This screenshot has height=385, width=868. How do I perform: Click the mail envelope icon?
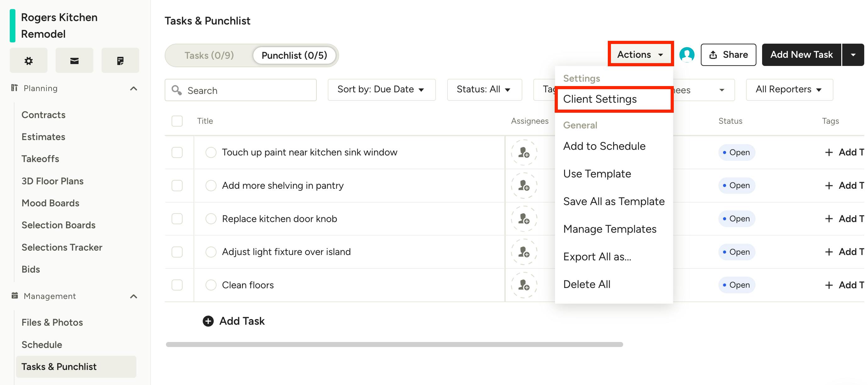pyautogui.click(x=74, y=61)
